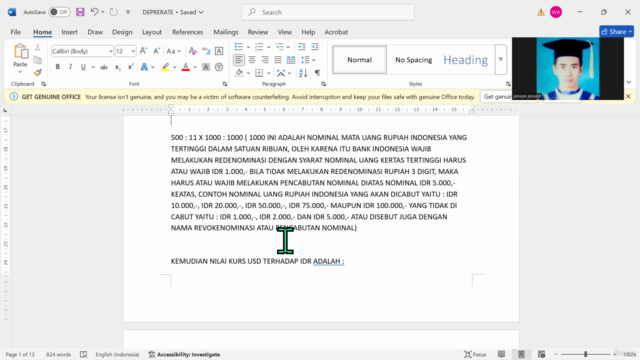
Task: Apply yellow text highlight color
Action: click(165, 67)
